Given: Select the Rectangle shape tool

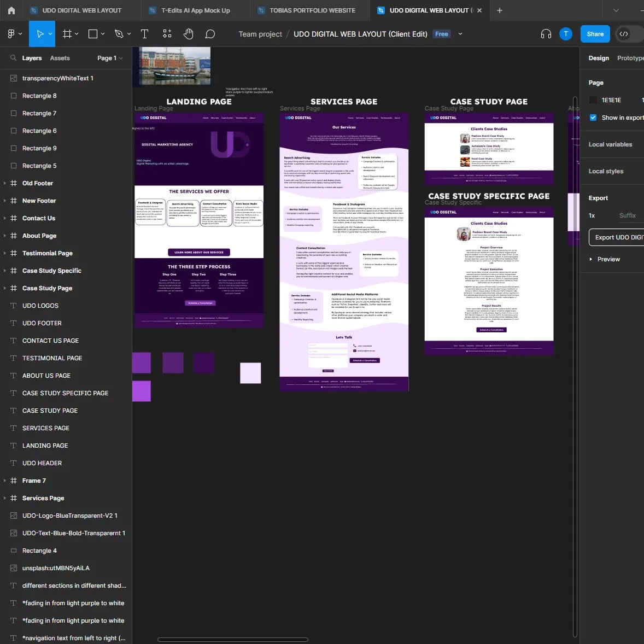Looking at the screenshot, I should 93,34.
